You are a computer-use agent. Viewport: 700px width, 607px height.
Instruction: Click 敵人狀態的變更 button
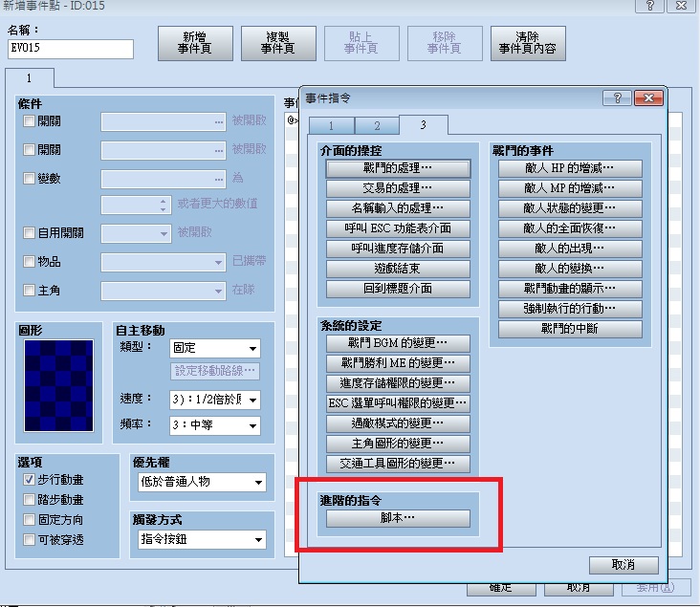[x=570, y=208]
